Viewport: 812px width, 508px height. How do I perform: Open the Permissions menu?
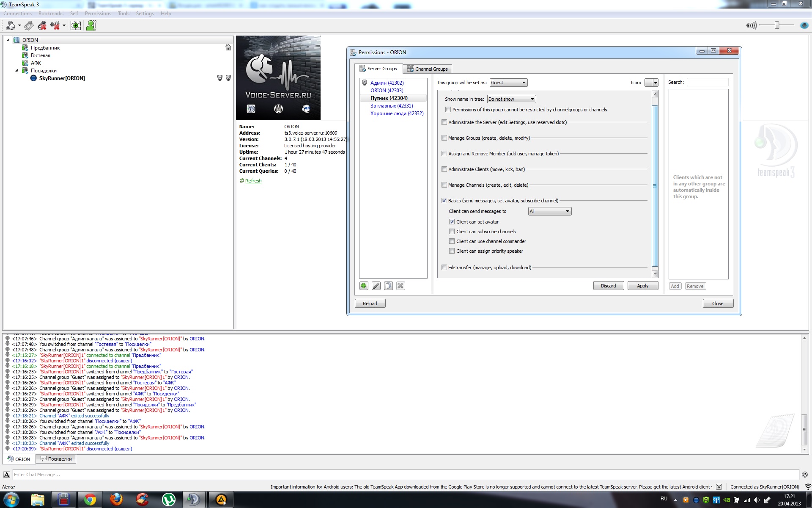[x=98, y=14]
